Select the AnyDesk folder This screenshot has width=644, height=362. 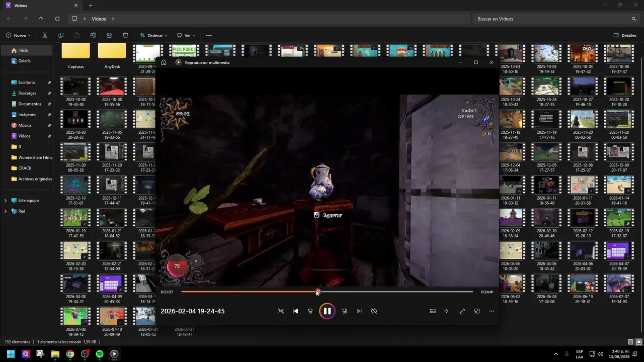112,56
